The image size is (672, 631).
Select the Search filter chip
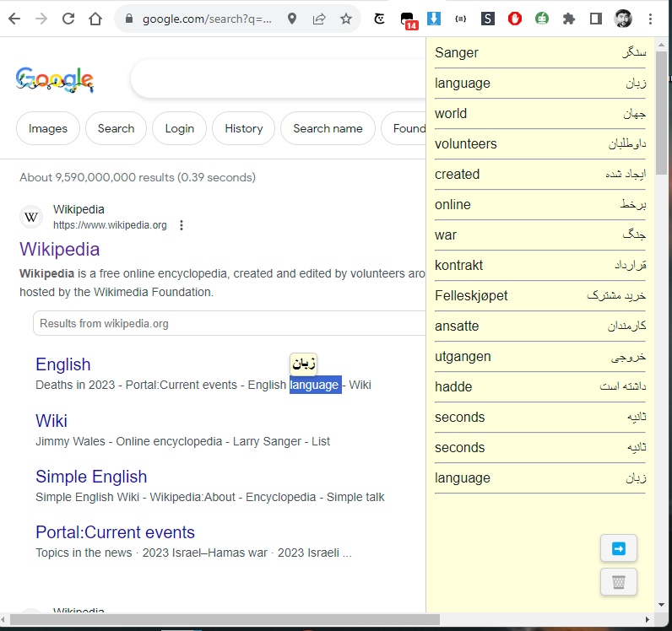116,128
